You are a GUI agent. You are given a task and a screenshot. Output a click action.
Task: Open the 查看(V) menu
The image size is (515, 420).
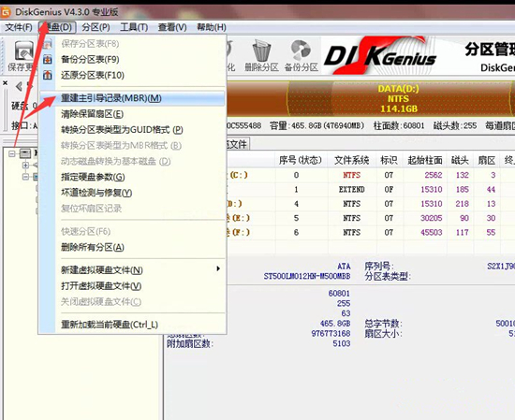[172, 27]
